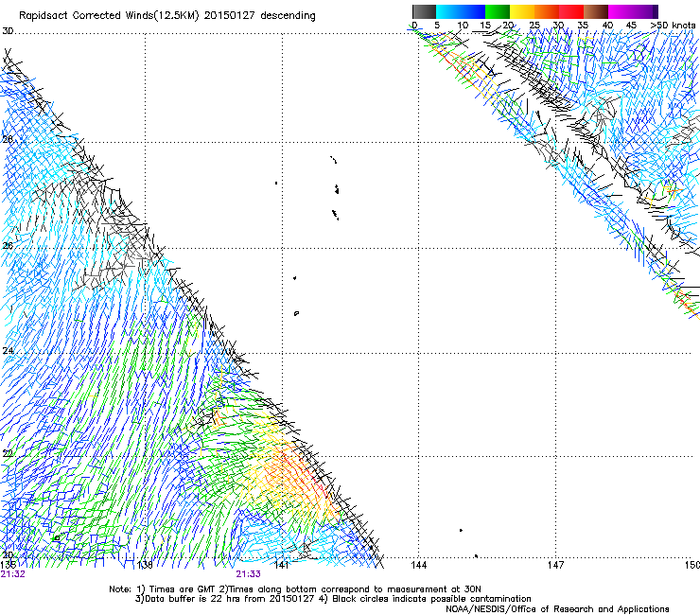Select the yellow 20-25 knots legend swatch

click(522, 11)
